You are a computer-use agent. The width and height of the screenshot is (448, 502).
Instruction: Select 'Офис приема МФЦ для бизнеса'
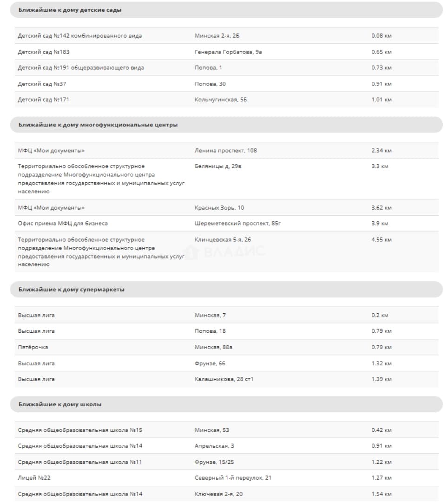point(63,224)
